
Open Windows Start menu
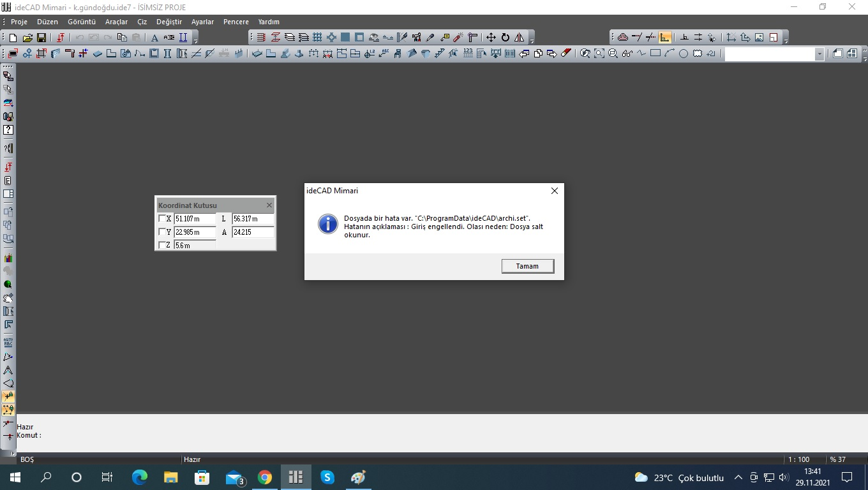pos(15,477)
